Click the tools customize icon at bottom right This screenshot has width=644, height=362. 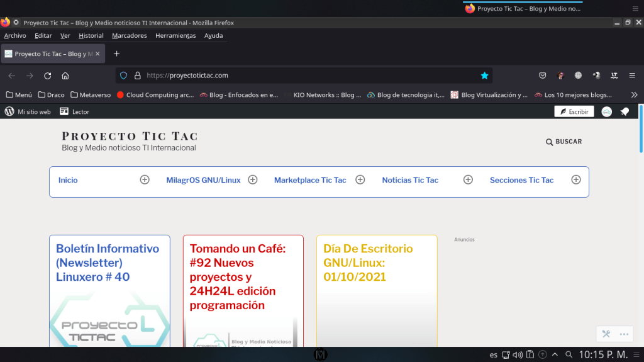(606, 334)
